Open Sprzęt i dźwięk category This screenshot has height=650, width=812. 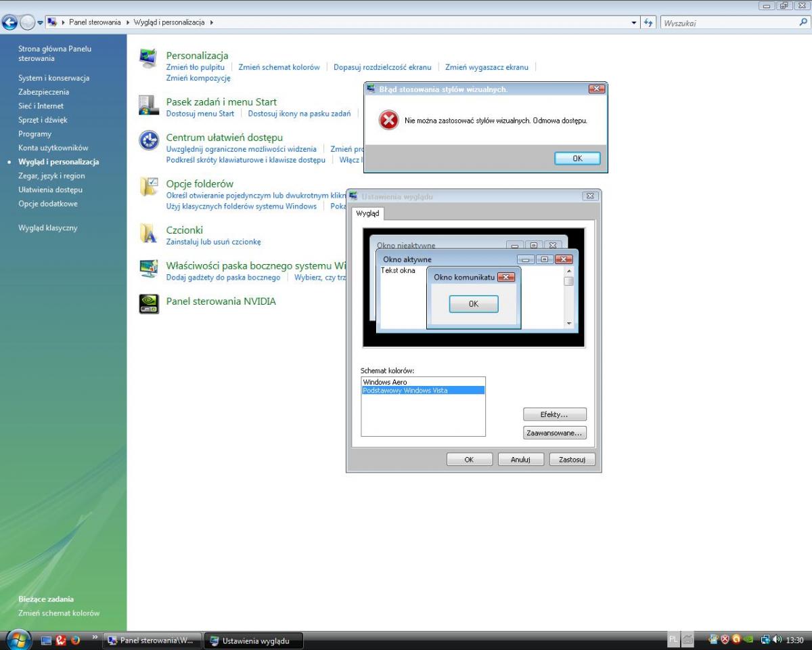[x=43, y=120]
